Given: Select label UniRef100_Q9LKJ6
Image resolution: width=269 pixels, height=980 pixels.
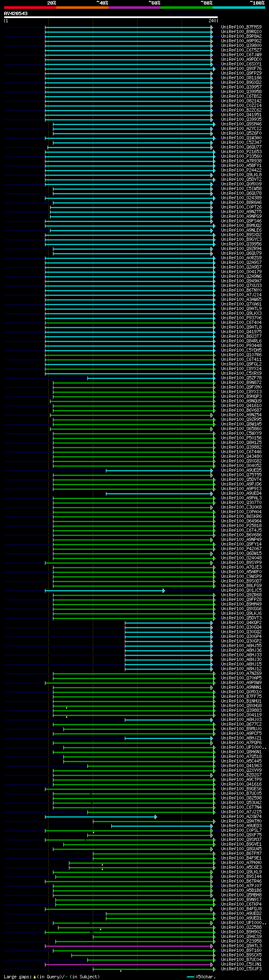Looking at the screenshot, I should [241, 613].
